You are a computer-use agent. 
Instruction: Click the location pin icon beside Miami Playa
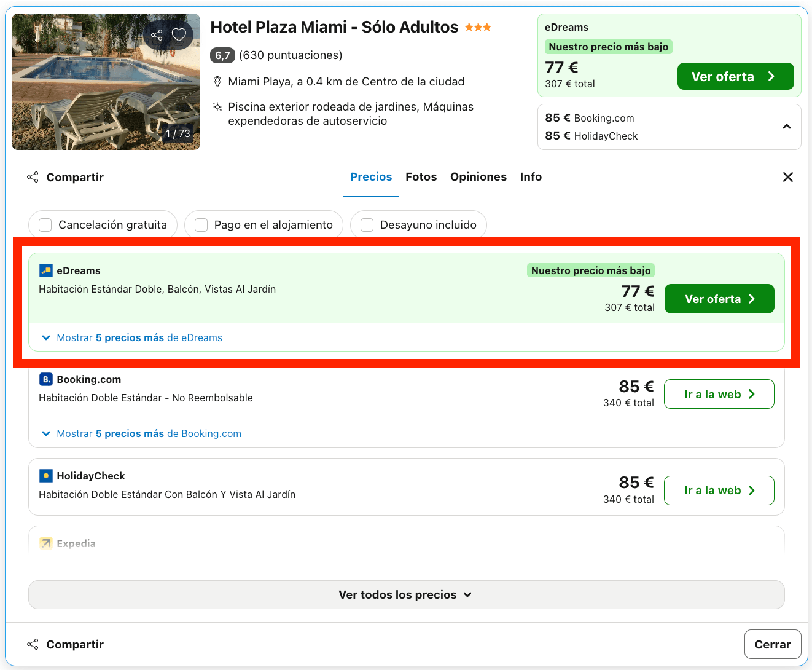(217, 82)
